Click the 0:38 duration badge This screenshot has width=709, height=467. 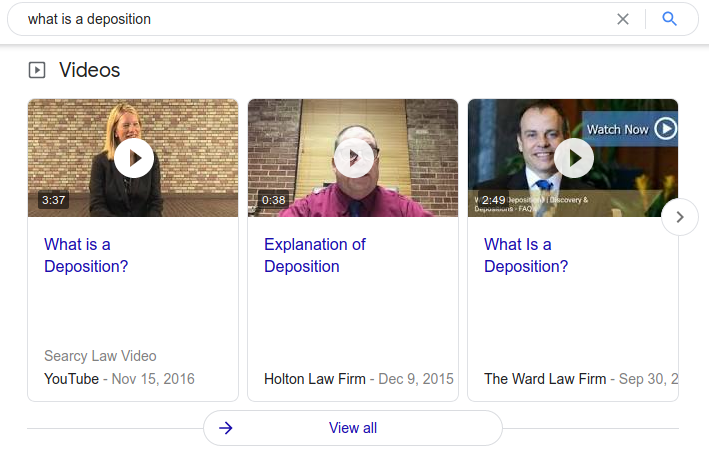(x=273, y=200)
